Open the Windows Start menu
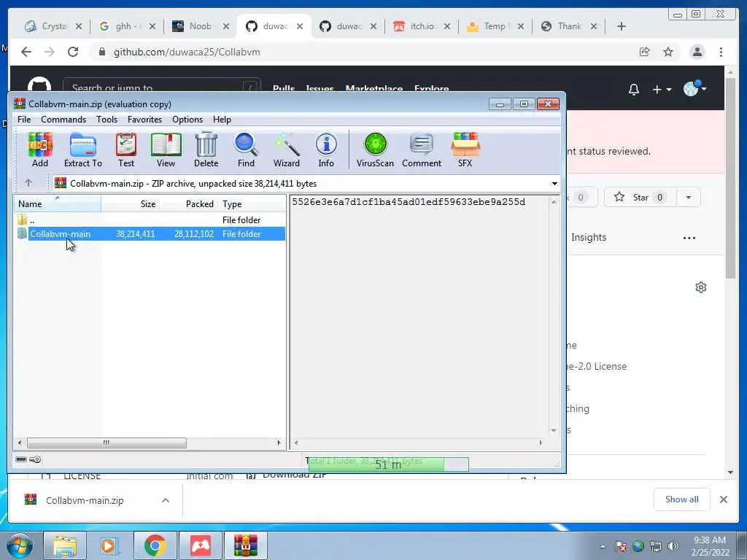 (20, 545)
